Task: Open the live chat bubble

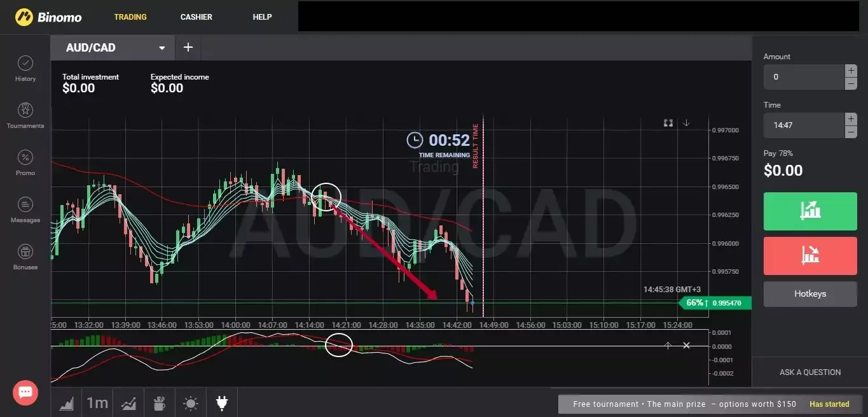Action: 25,392
